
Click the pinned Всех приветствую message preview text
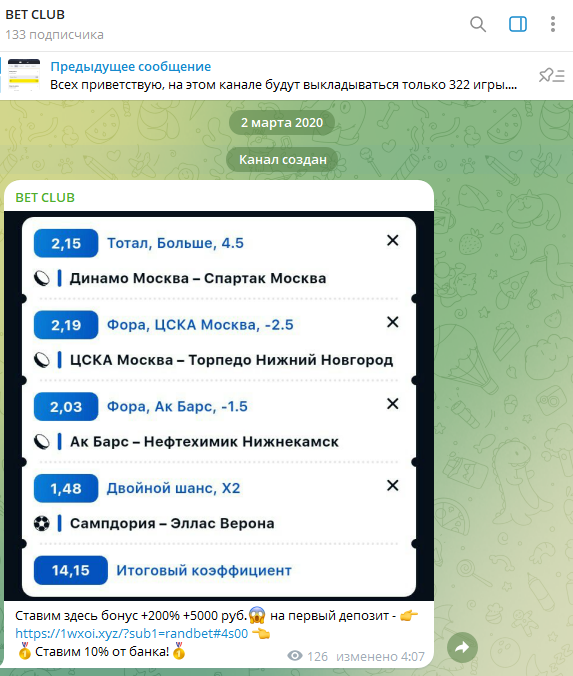[x=284, y=84]
